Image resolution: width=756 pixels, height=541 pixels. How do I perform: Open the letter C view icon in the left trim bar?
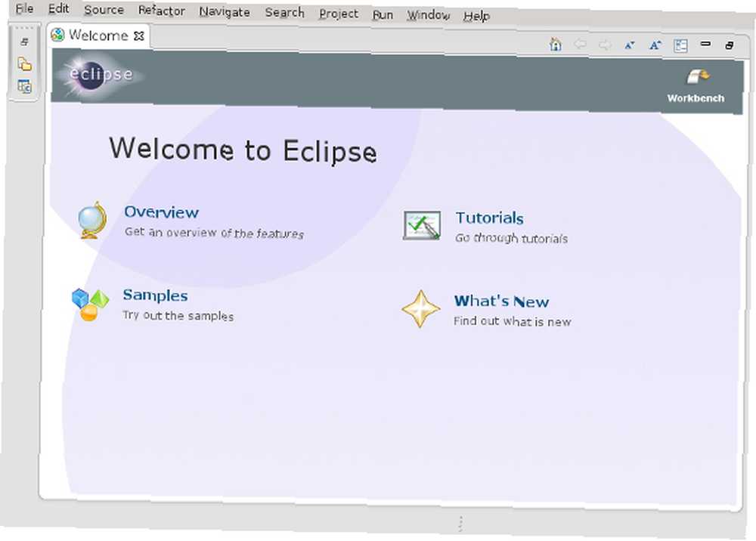[x=25, y=87]
